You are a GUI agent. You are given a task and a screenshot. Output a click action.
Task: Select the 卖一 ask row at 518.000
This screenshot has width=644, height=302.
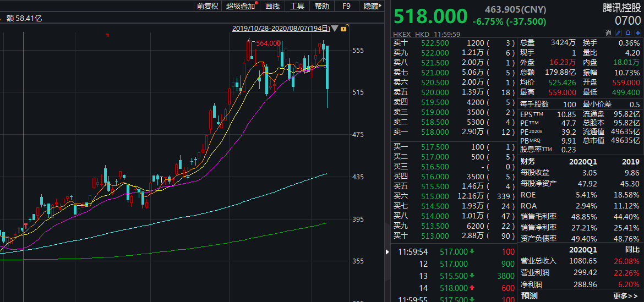click(x=454, y=132)
